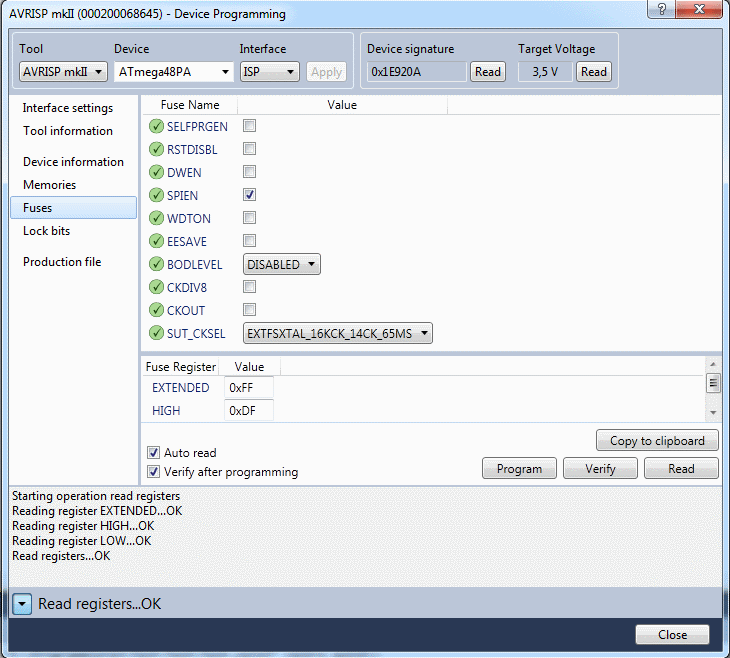Enable the CKDIV8 fuse checkbox
The width and height of the screenshot is (730, 658).
250,287
